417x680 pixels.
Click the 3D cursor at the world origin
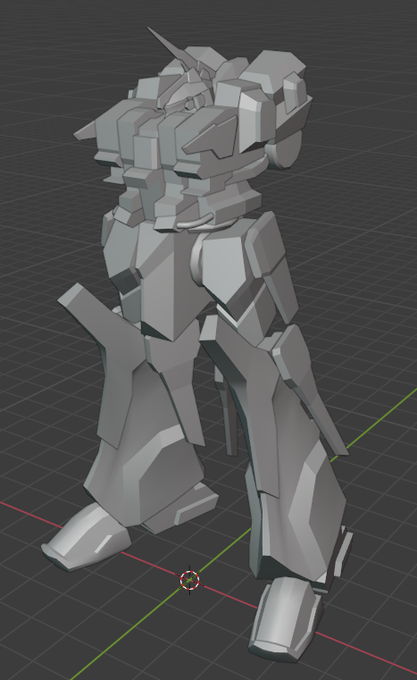(x=189, y=580)
